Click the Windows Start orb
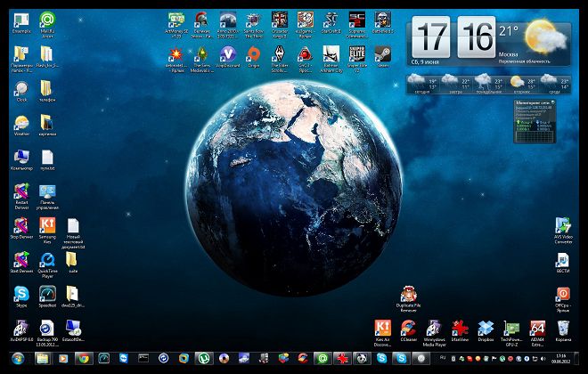This screenshot has width=588, height=374. pyautogui.click(x=18, y=359)
